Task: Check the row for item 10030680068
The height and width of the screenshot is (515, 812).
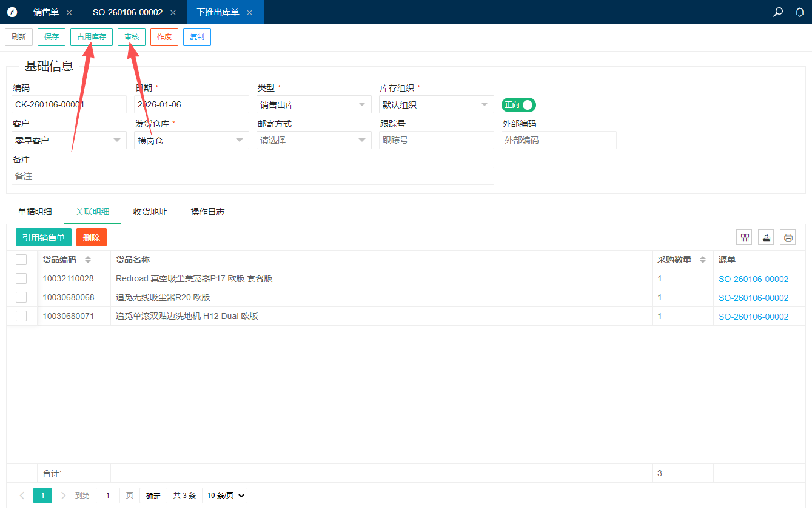Action: tap(21, 297)
